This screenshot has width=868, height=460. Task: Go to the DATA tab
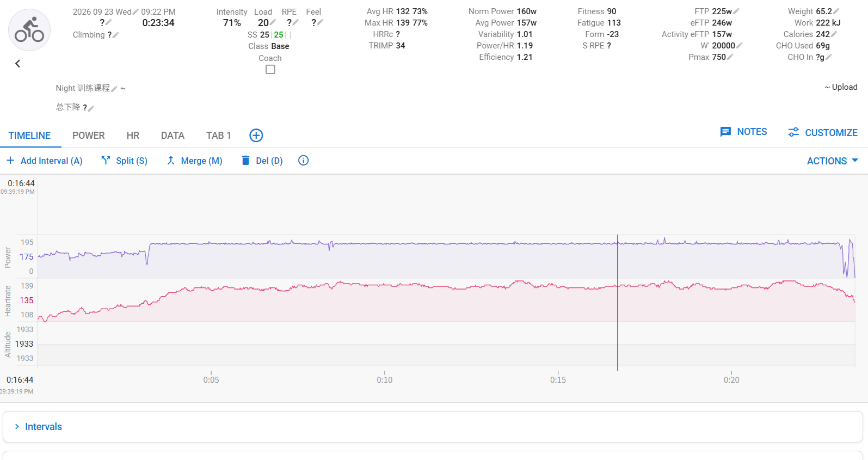tap(173, 136)
